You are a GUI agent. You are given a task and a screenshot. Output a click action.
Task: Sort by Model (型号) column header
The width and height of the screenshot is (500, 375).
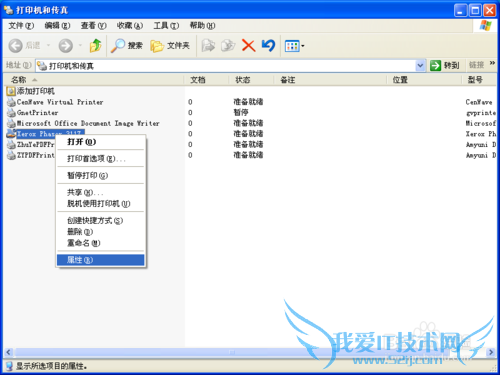[479, 80]
